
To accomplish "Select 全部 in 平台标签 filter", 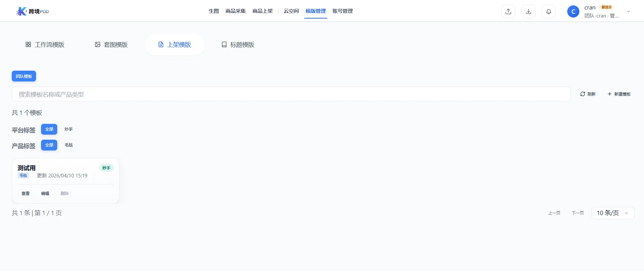I will coord(49,129).
